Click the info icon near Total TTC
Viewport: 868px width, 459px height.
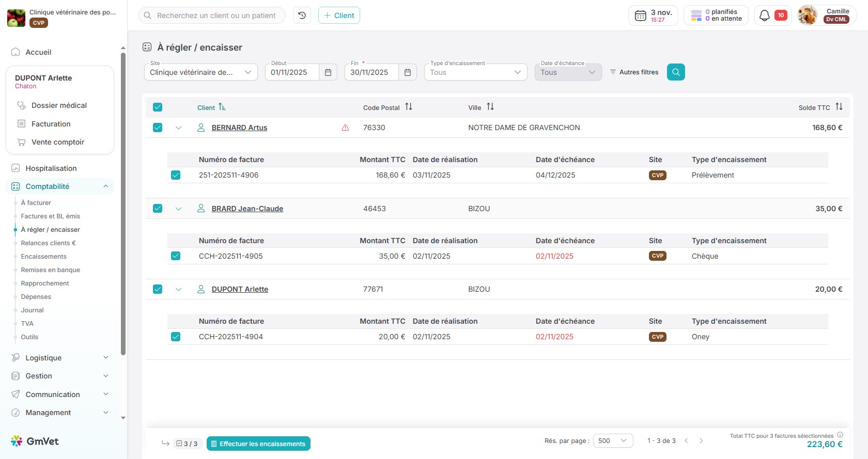coord(840,435)
